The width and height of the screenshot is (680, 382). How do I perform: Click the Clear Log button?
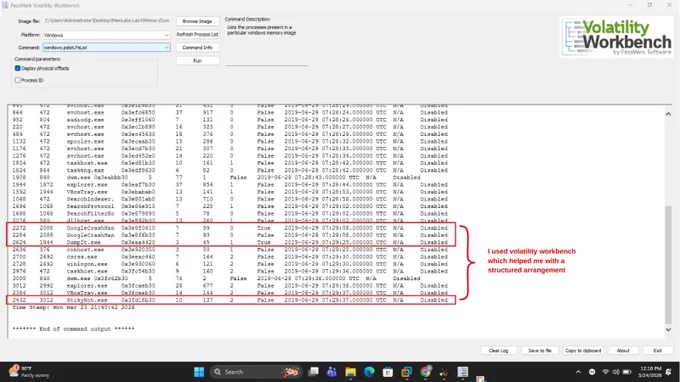pyautogui.click(x=498, y=350)
